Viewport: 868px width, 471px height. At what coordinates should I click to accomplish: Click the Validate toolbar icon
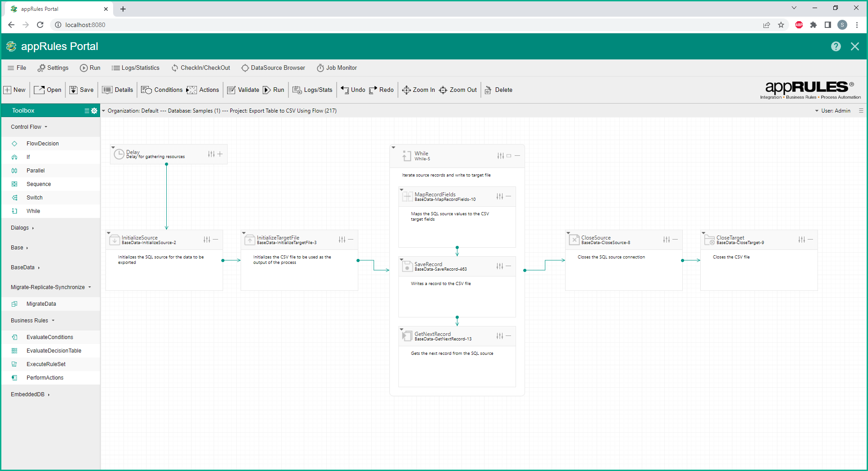pos(232,90)
